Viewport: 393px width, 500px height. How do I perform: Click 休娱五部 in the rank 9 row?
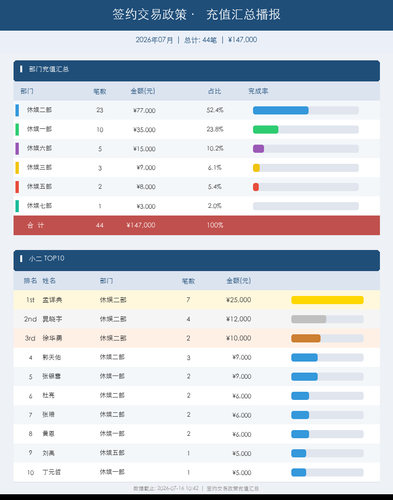112,453
